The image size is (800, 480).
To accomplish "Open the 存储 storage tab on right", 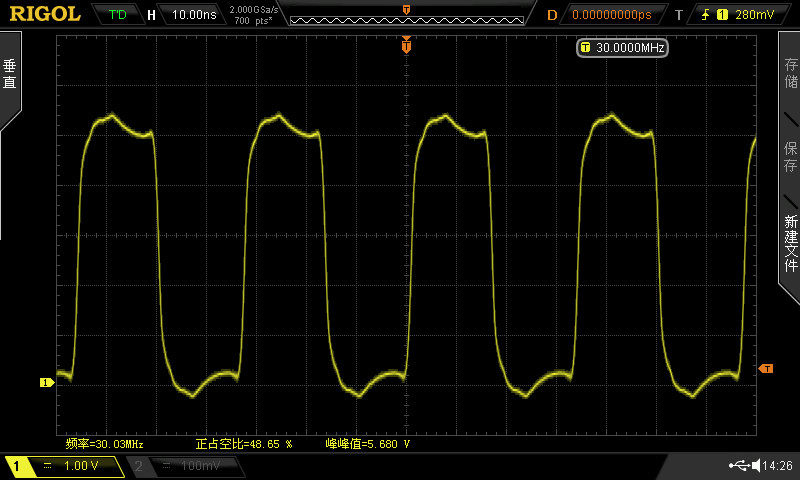I will (791, 73).
